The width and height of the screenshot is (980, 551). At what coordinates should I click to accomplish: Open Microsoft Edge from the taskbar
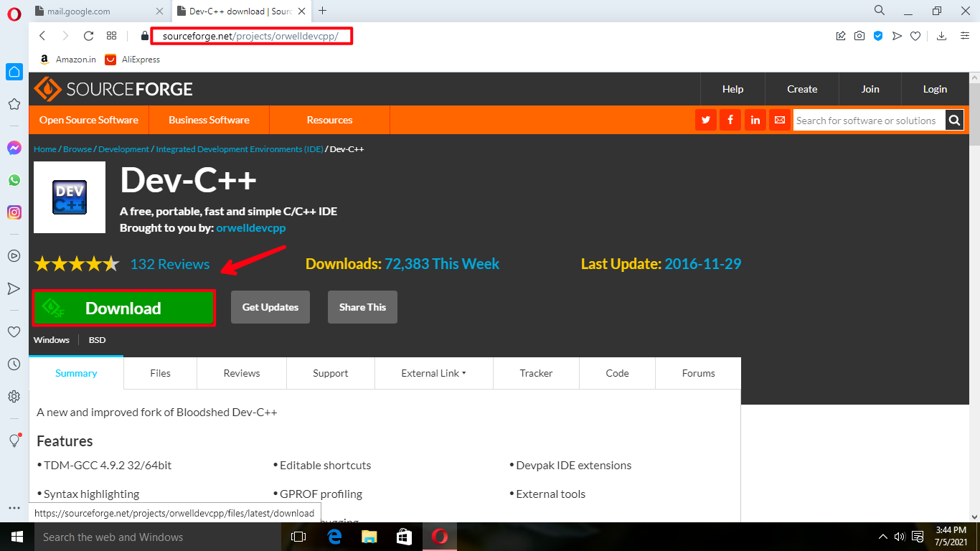(334, 537)
